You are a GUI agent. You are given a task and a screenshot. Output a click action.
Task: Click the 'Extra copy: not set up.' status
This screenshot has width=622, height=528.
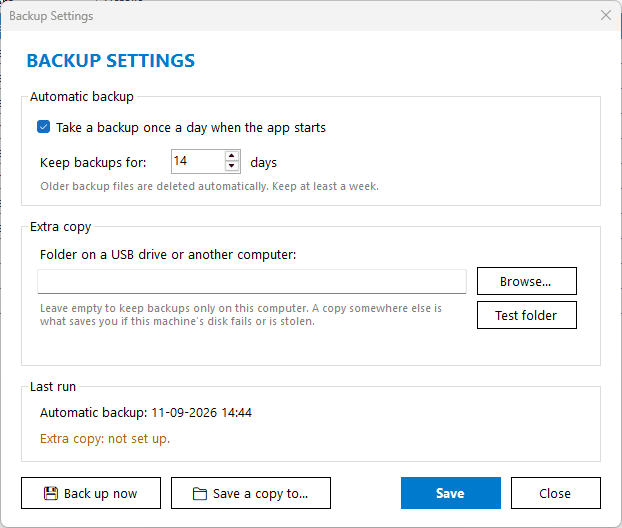tap(105, 439)
